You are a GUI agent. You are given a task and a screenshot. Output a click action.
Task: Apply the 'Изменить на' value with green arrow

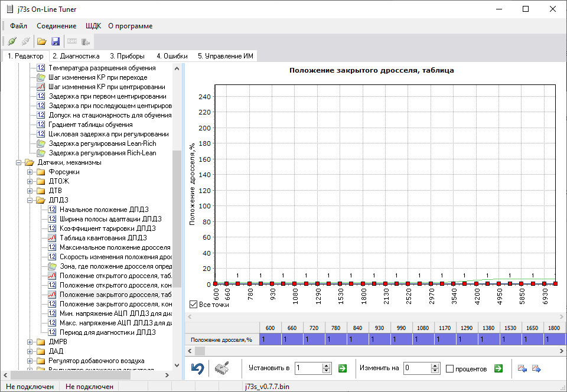pyautogui.click(x=498, y=368)
